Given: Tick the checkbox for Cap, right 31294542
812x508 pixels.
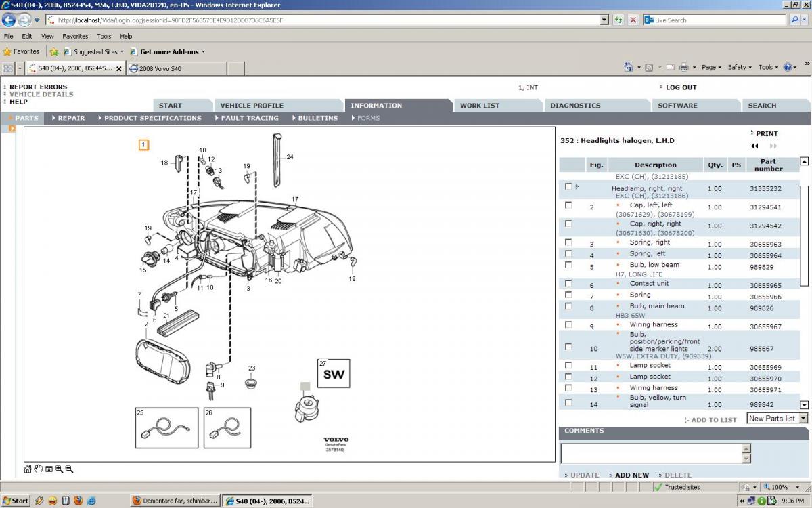Looking at the screenshot, I should coord(568,224).
